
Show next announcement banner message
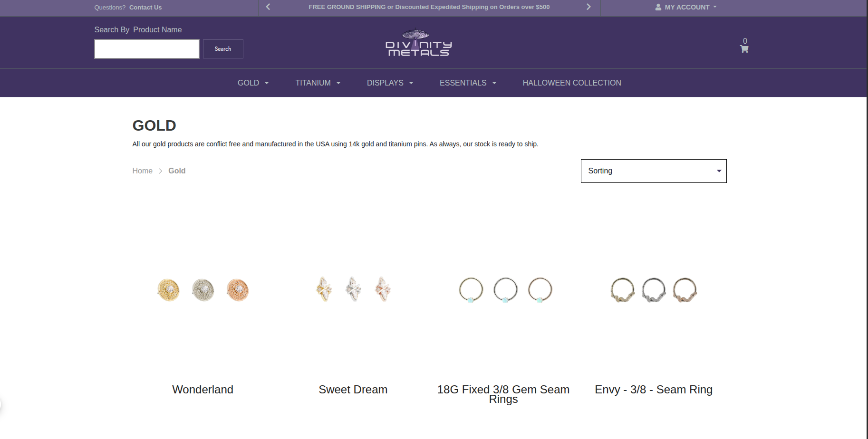click(588, 7)
